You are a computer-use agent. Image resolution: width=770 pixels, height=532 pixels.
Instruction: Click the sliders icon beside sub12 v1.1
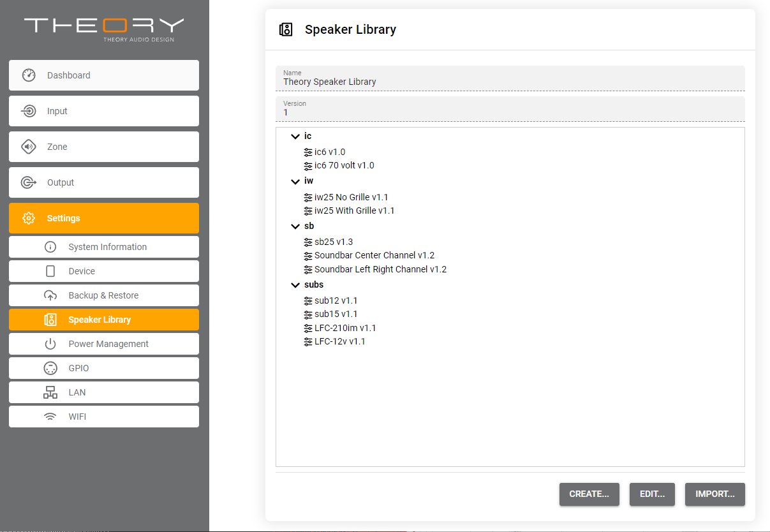pyautogui.click(x=309, y=301)
